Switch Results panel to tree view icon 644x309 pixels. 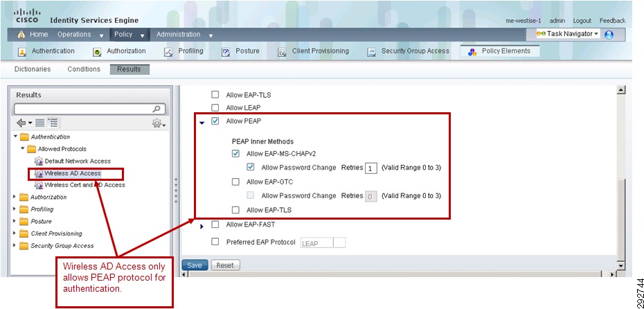[x=53, y=123]
